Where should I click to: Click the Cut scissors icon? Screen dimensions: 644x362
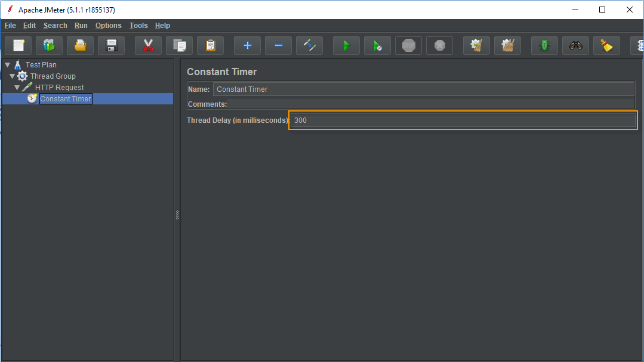click(148, 45)
